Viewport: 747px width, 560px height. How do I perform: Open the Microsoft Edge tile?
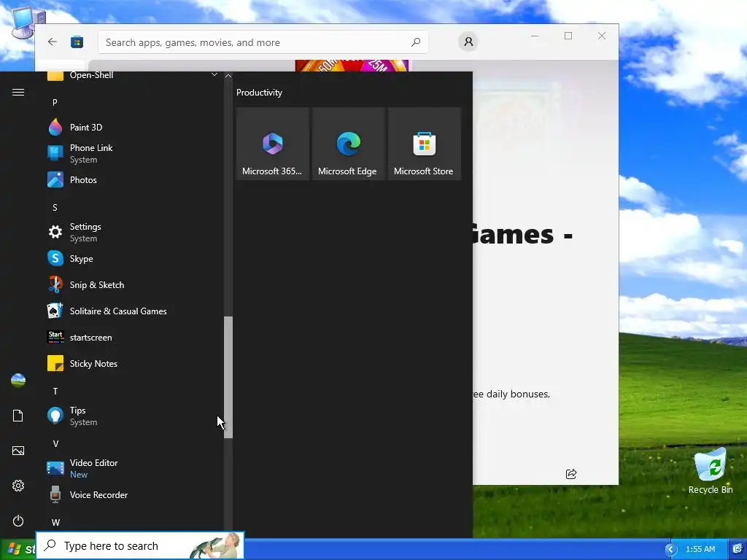(348, 144)
